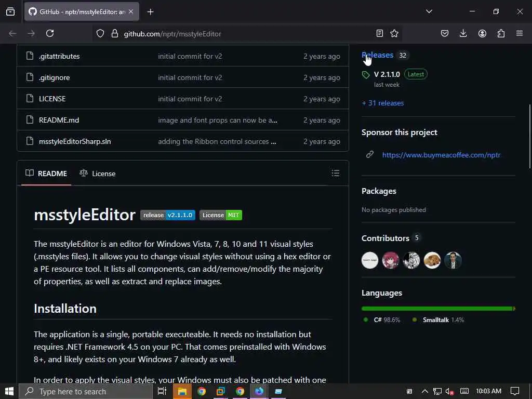Open the README outline list icon
This screenshot has height=399, width=532.
coord(336,174)
